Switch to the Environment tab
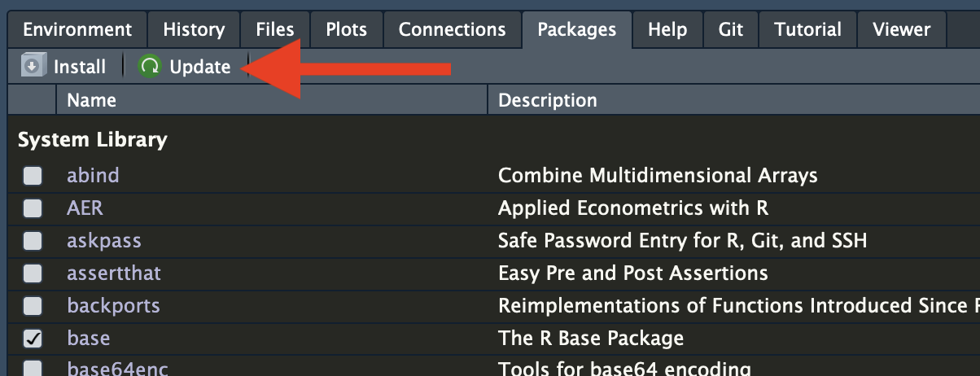The image size is (980, 376). click(77, 29)
